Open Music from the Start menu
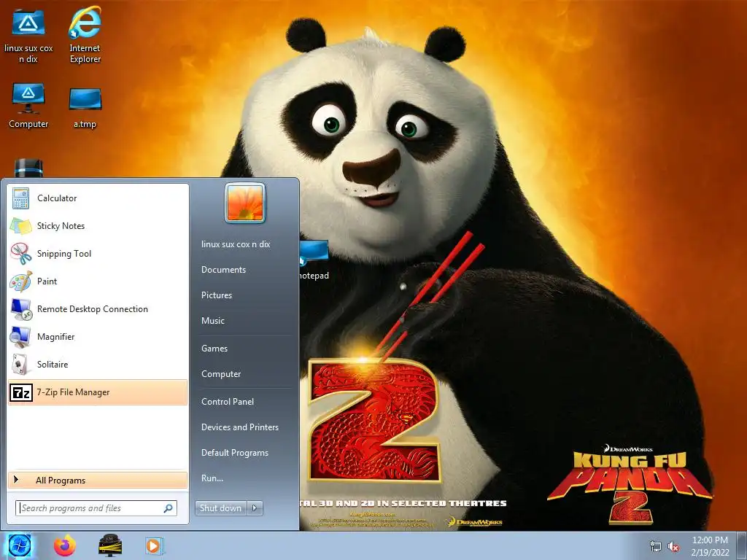This screenshot has height=560, width=747. click(x=212, y=321)
